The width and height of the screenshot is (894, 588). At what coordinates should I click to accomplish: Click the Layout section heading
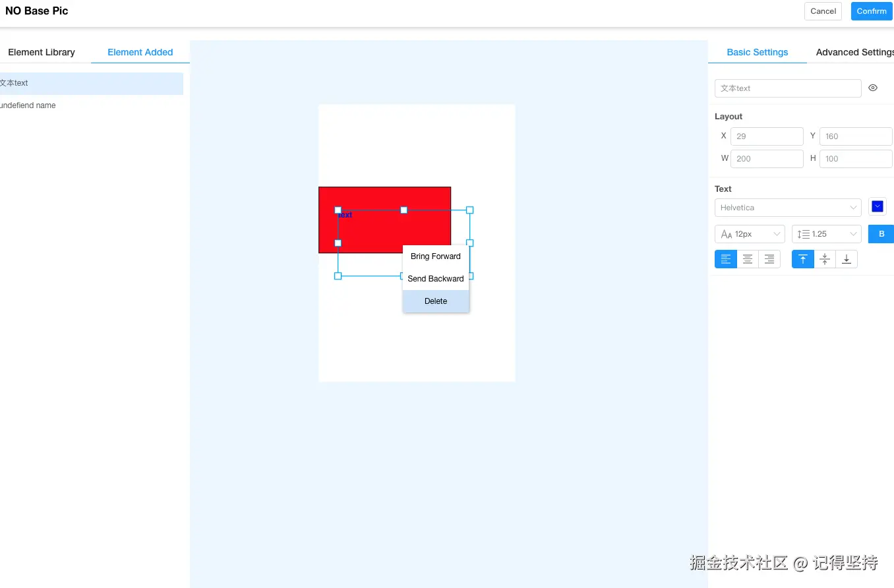(x=729, y=117)
